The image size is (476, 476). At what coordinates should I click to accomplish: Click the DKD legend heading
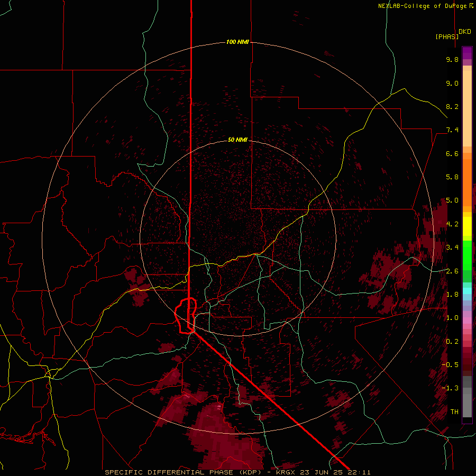(x=465, y=32)
